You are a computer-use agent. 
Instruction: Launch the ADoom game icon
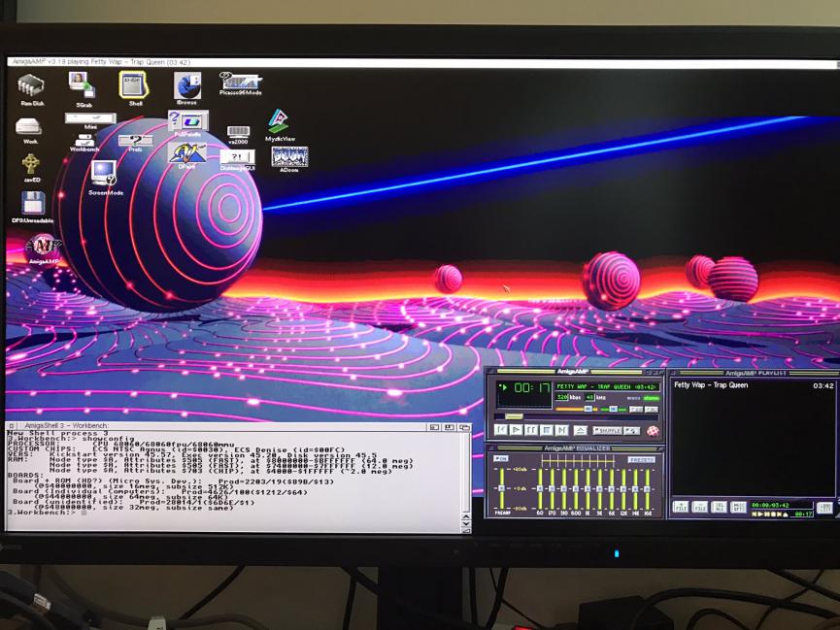tap(288, 157)
